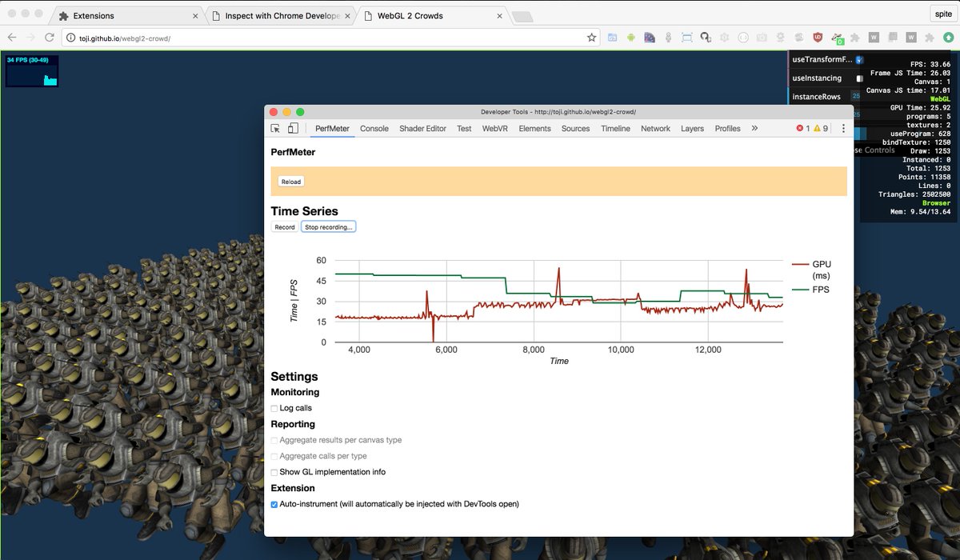Viewport: 960px width, 560px height.
Task: Click the green Android extension icon
Action: point(630,38)
